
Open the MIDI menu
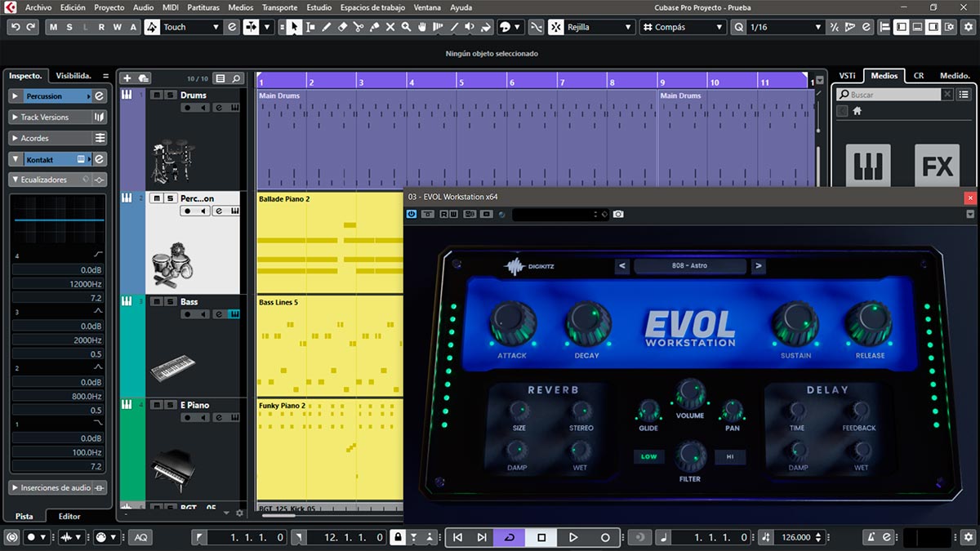(x=171, y=7)
